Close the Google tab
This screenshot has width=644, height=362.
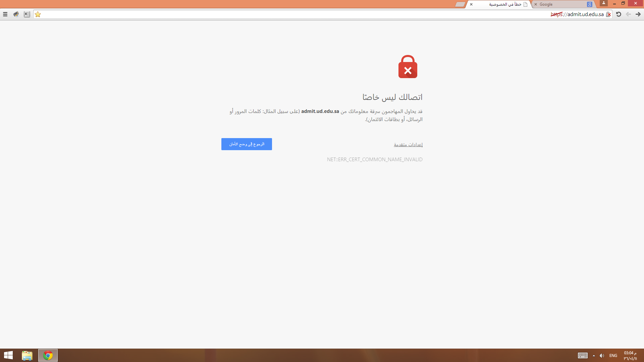[x=536, y=4]
